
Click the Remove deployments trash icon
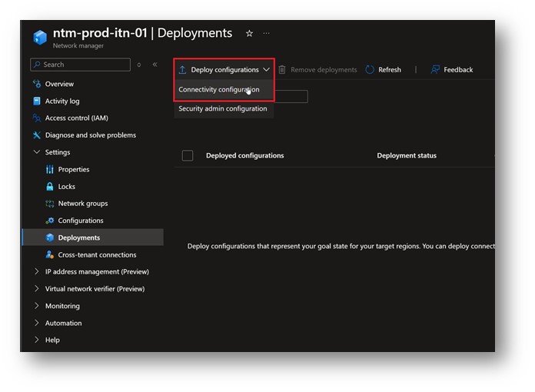coord(282,70)
